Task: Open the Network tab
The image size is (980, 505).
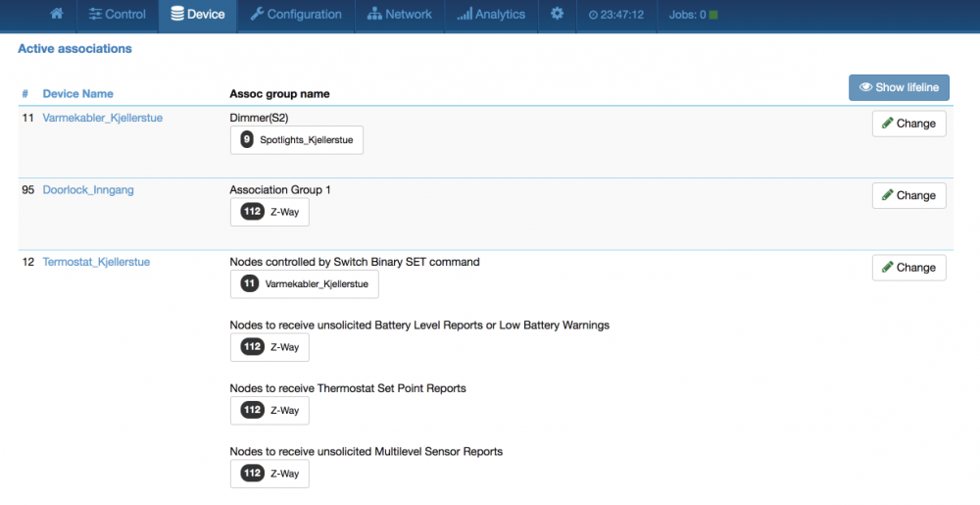Action: tap(399, 15)
